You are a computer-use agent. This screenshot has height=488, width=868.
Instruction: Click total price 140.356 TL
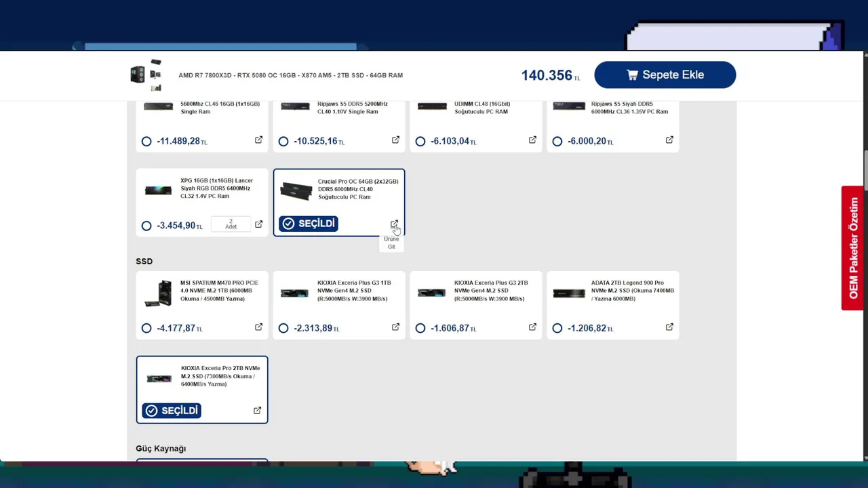pyautogui.click(x=551, y=75)
